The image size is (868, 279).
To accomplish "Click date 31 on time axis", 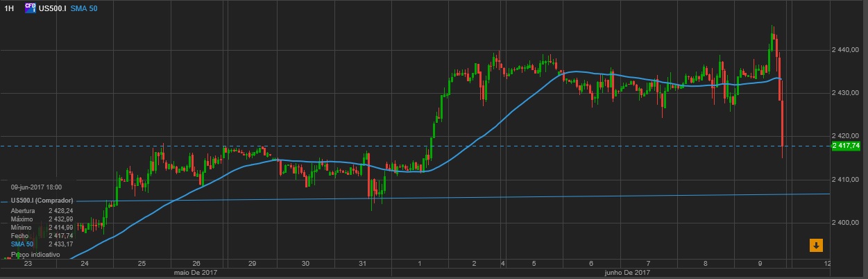I will (x=362, y=264).
